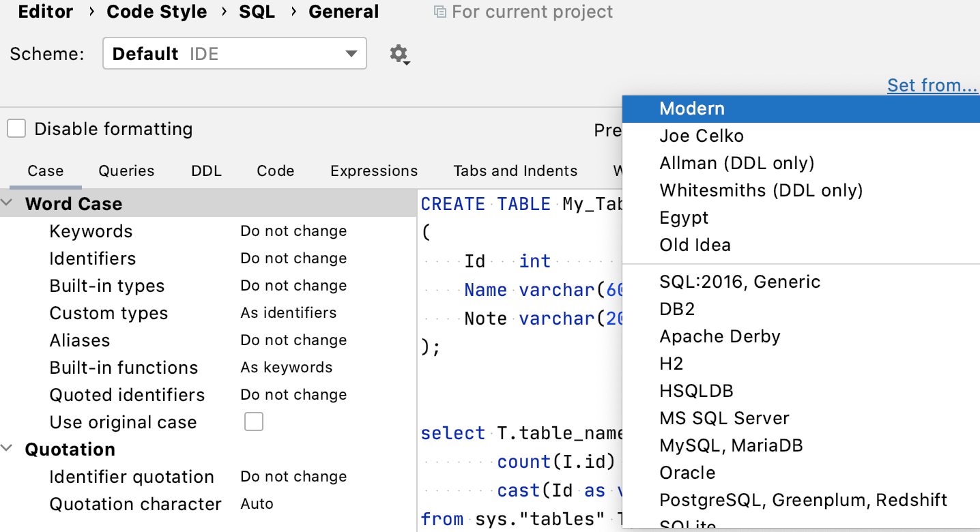980x532 pixels.
Task: Select the Joe Celko style preset
Action: click(x=702, y=136)
